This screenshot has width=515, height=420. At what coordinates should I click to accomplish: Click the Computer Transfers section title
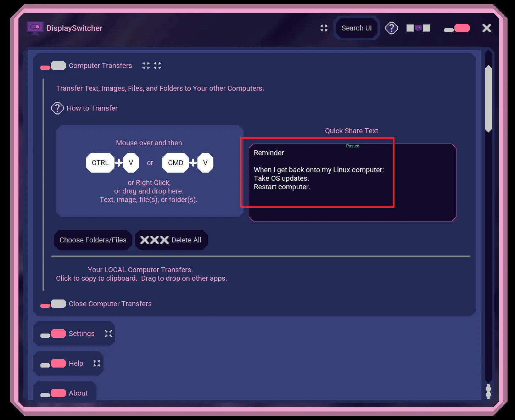coord(100,66)
